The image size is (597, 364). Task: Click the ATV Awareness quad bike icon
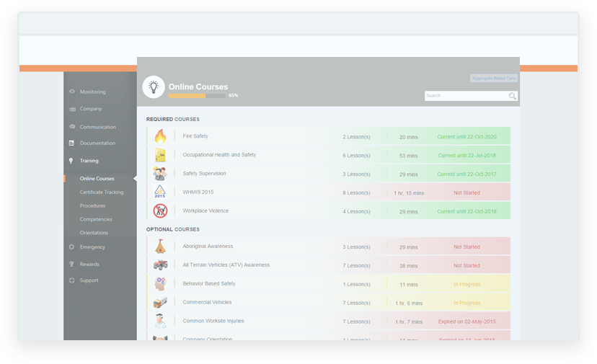point(160,265)
